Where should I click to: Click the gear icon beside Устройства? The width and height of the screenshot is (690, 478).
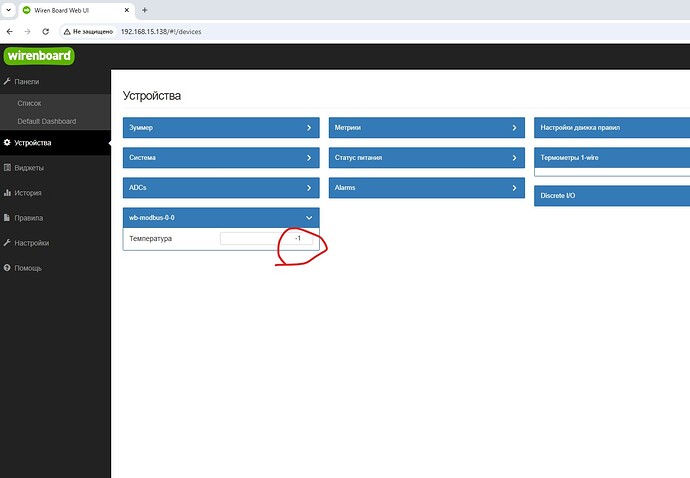(7, 143)
